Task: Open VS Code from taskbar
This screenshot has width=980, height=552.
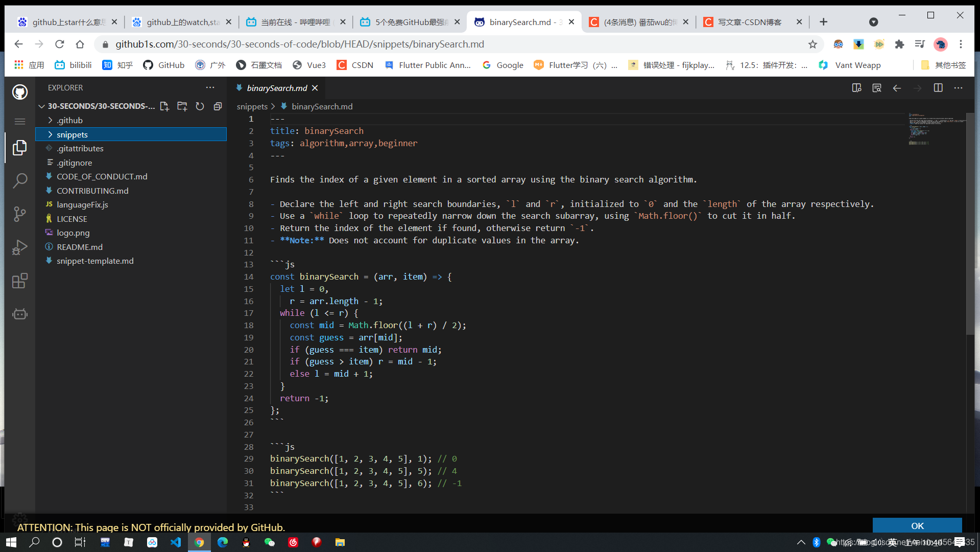Action: click(x=176, y=542)
